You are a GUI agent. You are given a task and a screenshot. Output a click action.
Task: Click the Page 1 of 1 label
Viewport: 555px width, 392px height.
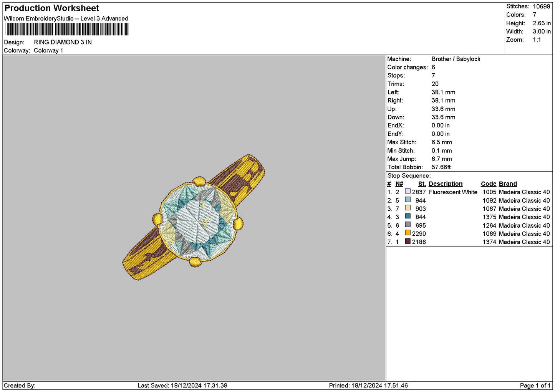click(535, 385)
